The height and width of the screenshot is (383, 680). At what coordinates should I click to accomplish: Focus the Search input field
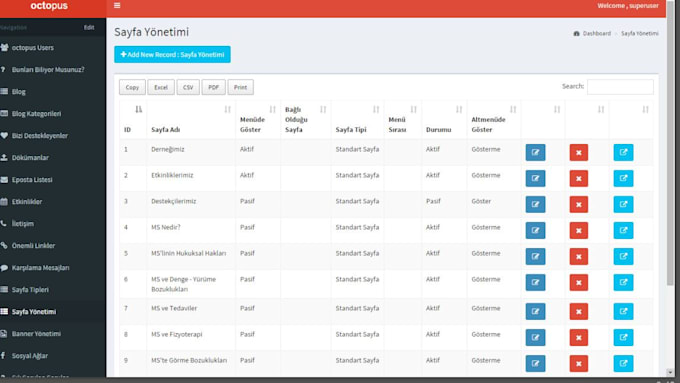tap(620, 87)
